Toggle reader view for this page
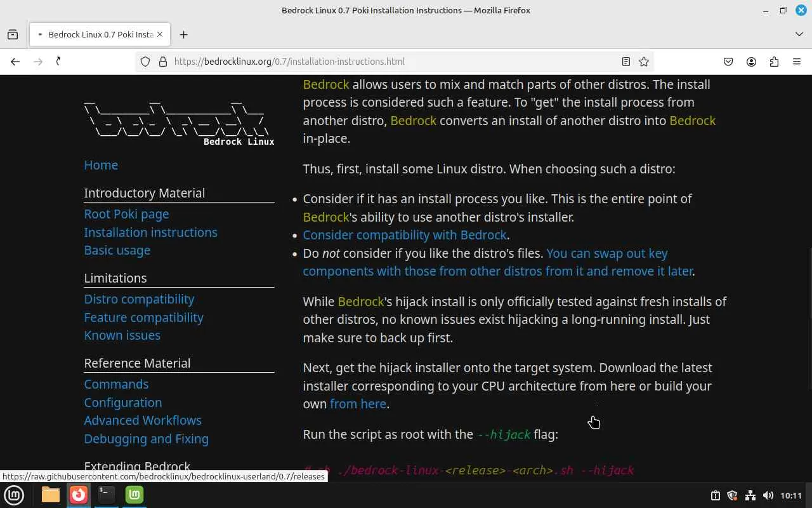 [626, 62]
